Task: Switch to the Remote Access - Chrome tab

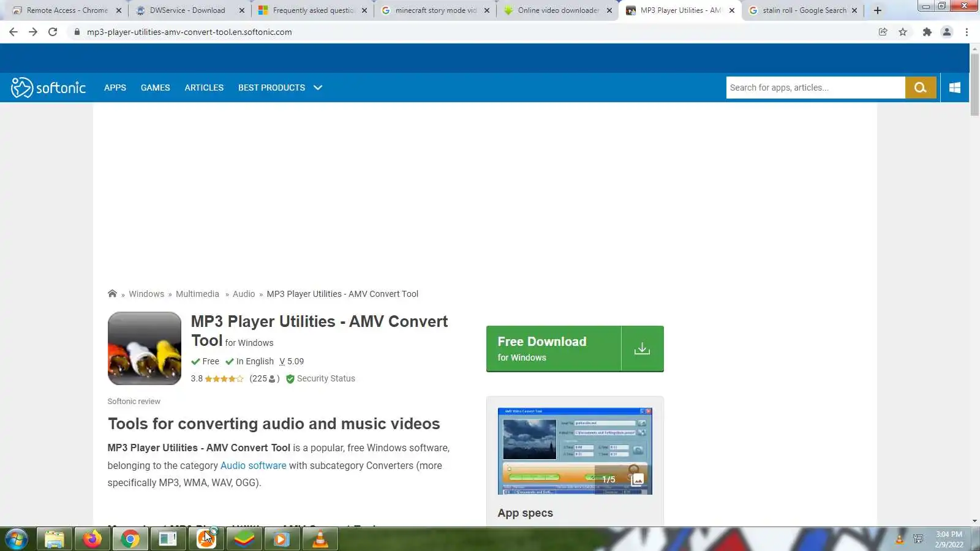Action: click(x=67, y=10)
